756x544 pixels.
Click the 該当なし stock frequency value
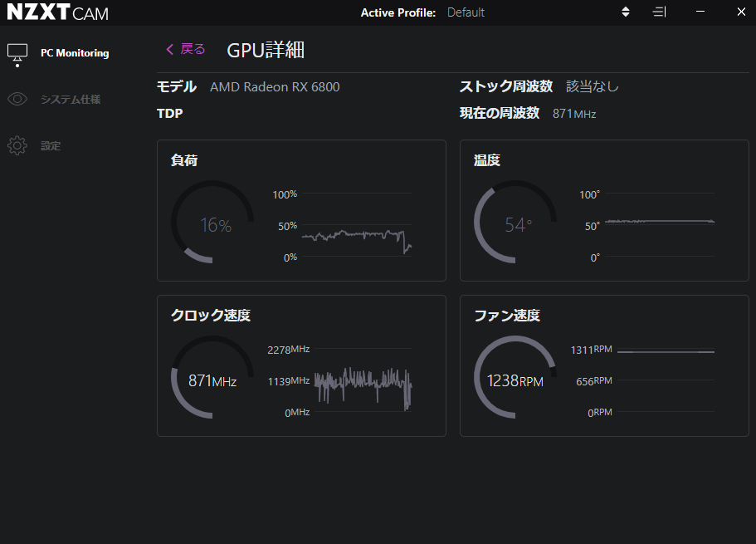pos(592,86)
